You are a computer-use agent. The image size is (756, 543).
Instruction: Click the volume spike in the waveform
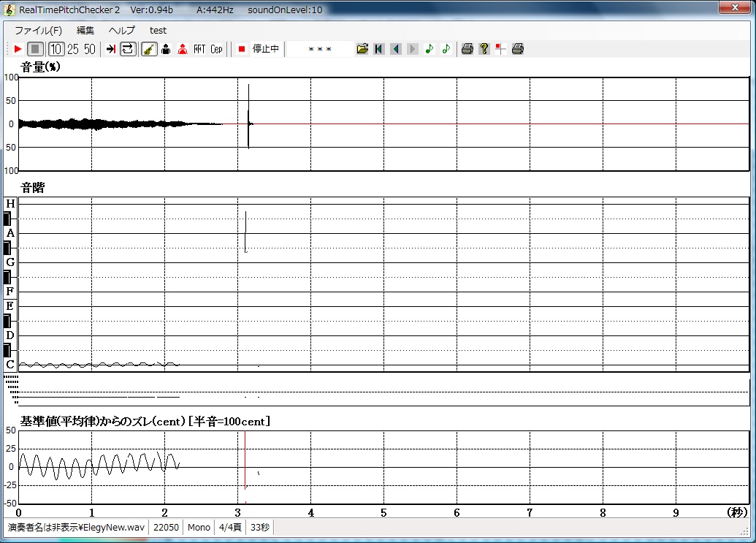click(x=249, y=116)
